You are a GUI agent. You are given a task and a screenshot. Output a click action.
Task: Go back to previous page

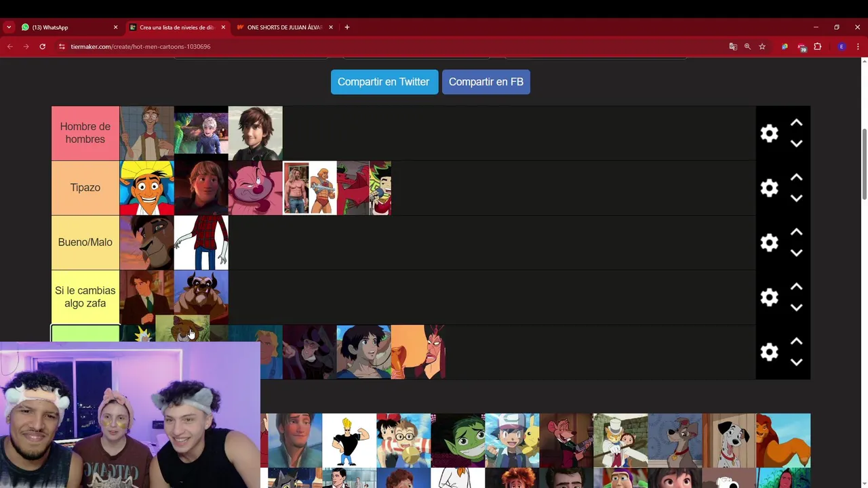pyautogui.click(x=9, y=47)
